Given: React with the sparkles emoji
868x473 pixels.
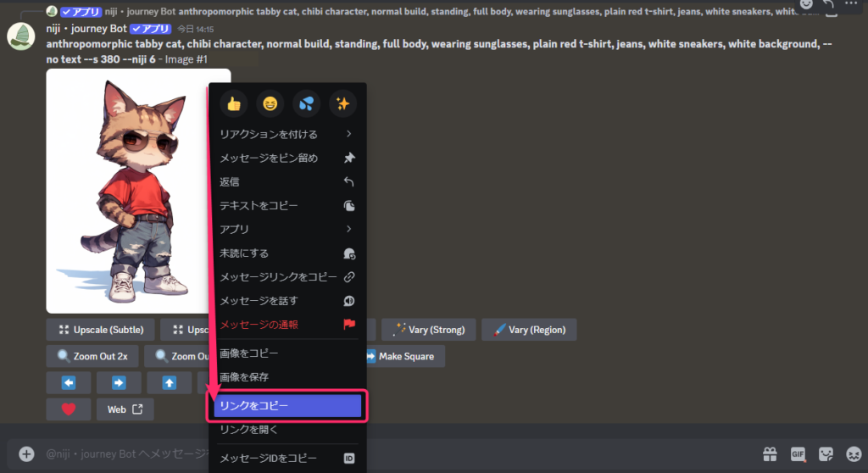Looking at the screenshot, I should [342, 103].
